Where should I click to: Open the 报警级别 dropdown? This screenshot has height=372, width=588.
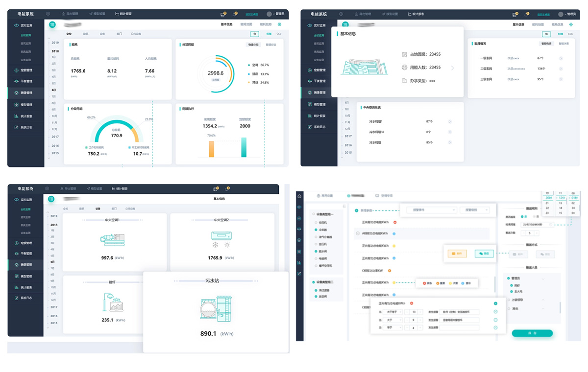tap(474, 210)
